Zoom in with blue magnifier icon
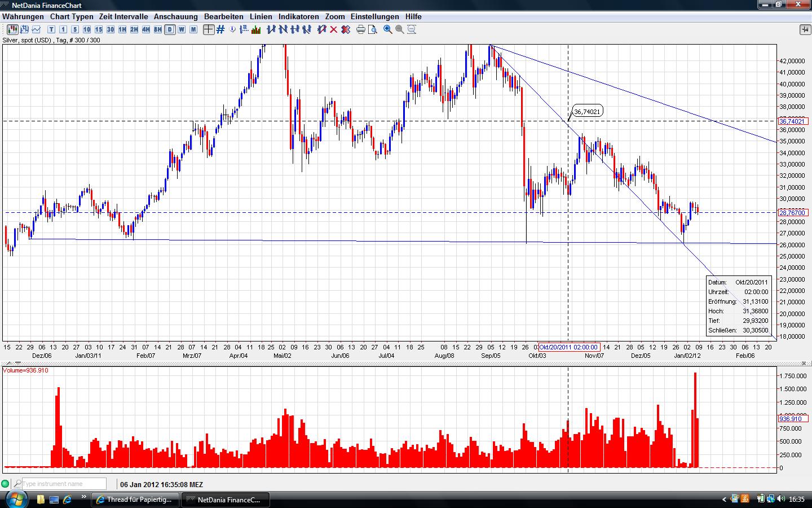The width and height of the screenshot is (812, 508). pyautogui.click(x=388, y=29)
